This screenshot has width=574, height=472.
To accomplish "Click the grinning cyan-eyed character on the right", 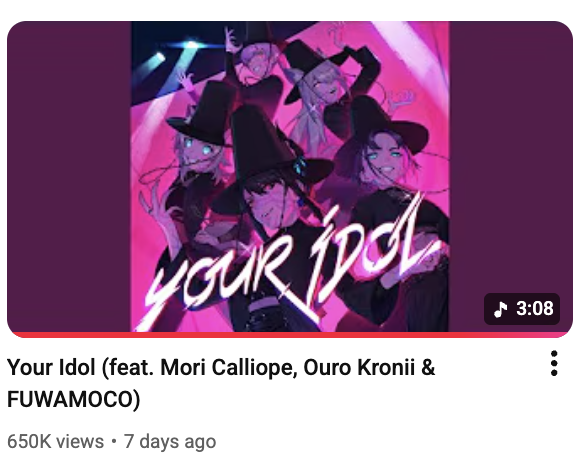I will (x=388, y=161).
